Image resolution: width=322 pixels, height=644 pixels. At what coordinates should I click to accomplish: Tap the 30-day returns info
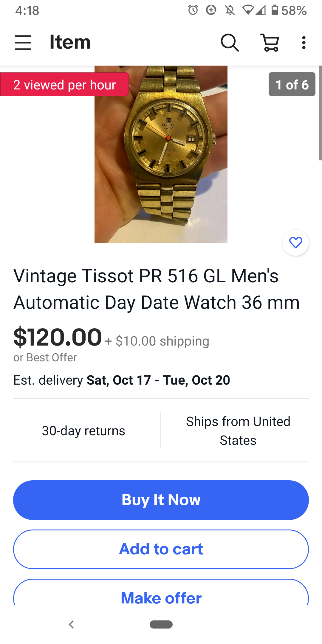pyautogui.click(x=83, y=431)
